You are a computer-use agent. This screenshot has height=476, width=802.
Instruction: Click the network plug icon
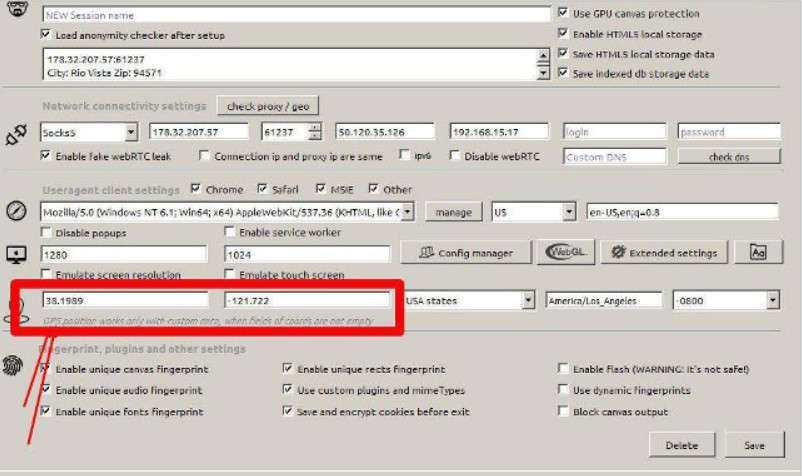point(14,132)
